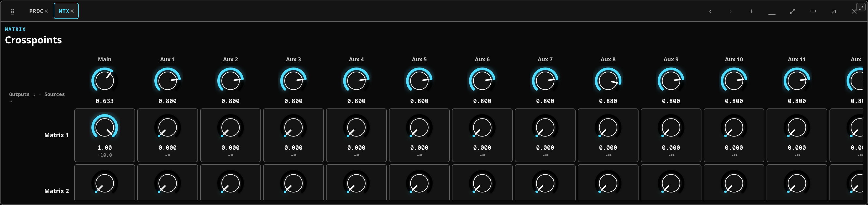Click the Matrix 2 Main crosspoint knob
This screenshot has height=205, width=868.
(x=105, y=183)
